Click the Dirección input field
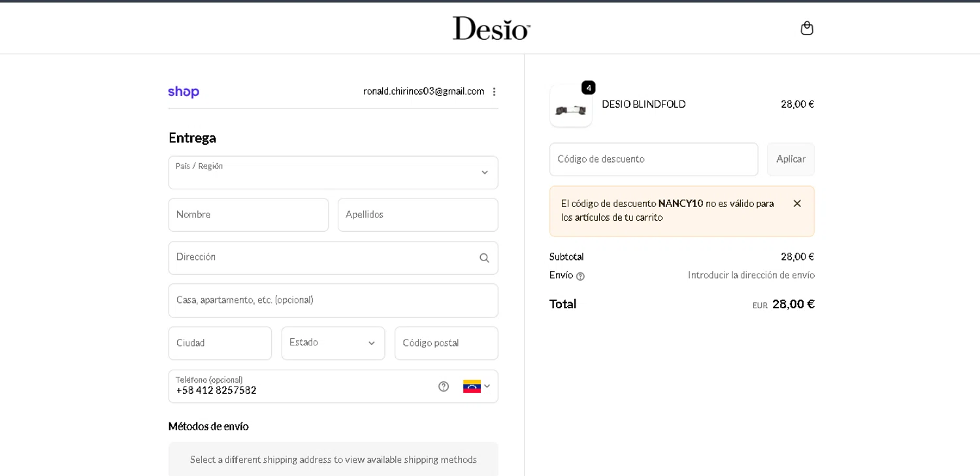This screenshot has height=476, width=980. pyautogui.click(x=333, y=258)
